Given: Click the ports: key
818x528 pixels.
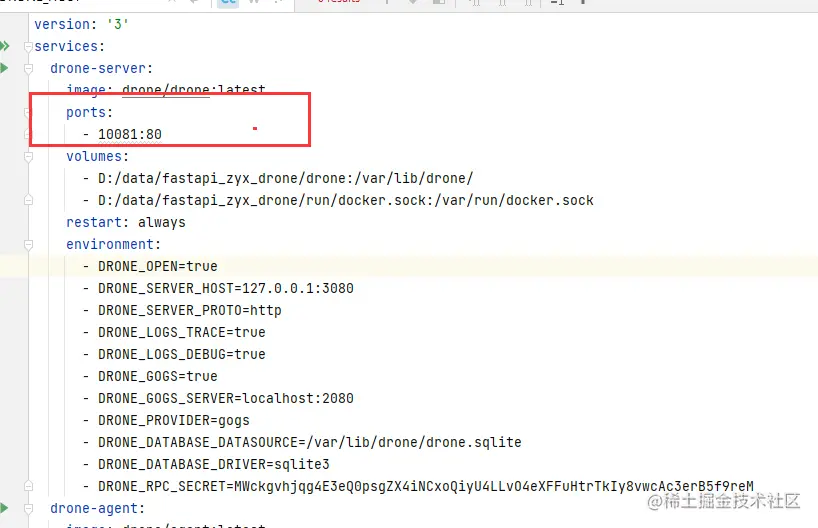Looking at the screenshot, I should [89, 112].
